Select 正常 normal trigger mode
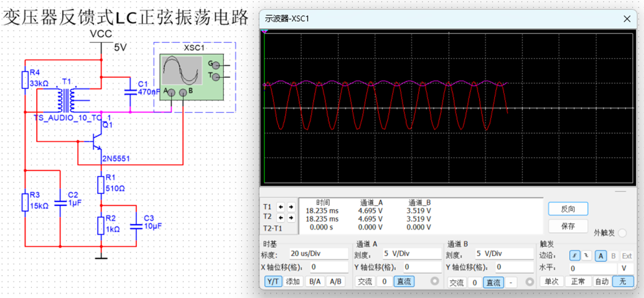The width and height of the screenshot is (644, 298). point(578,282)
